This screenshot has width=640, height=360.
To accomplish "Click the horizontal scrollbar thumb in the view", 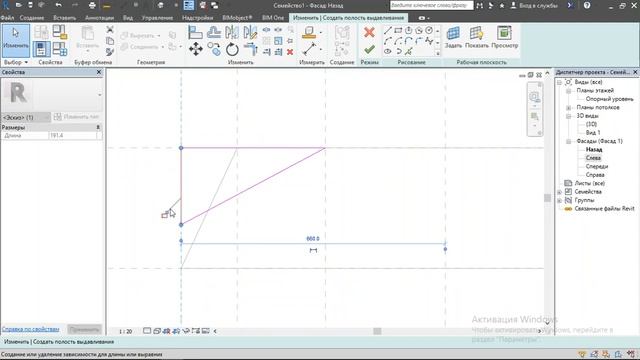I will click(x=377, y=331).
